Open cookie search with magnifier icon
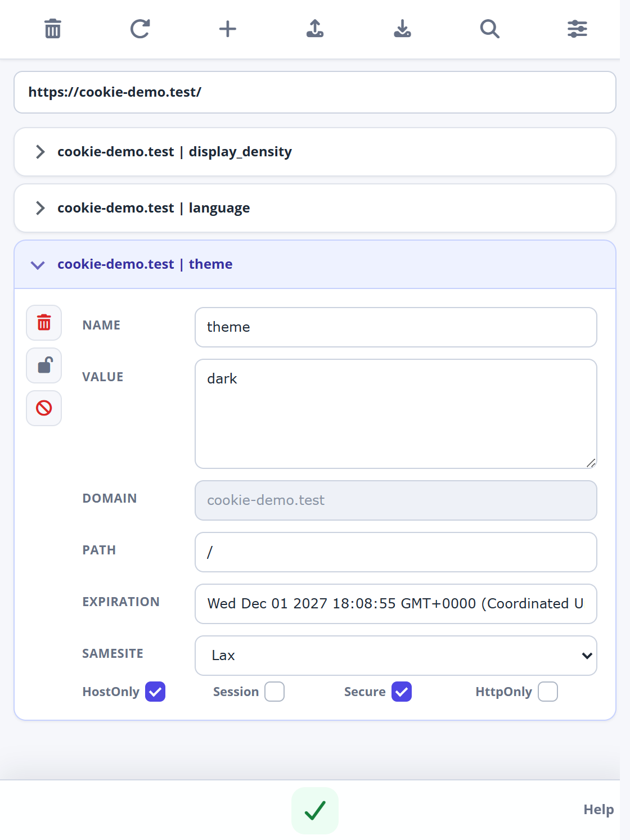This screenshot has height=840, width=630. (x=490, y=29)
